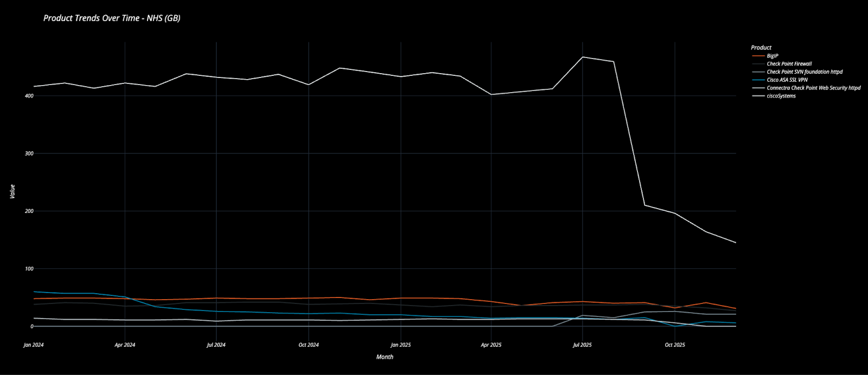Hide the Cisco ASA SSL VPN series label
Viewport: 868px width, 375px height.
pos(787,80)
